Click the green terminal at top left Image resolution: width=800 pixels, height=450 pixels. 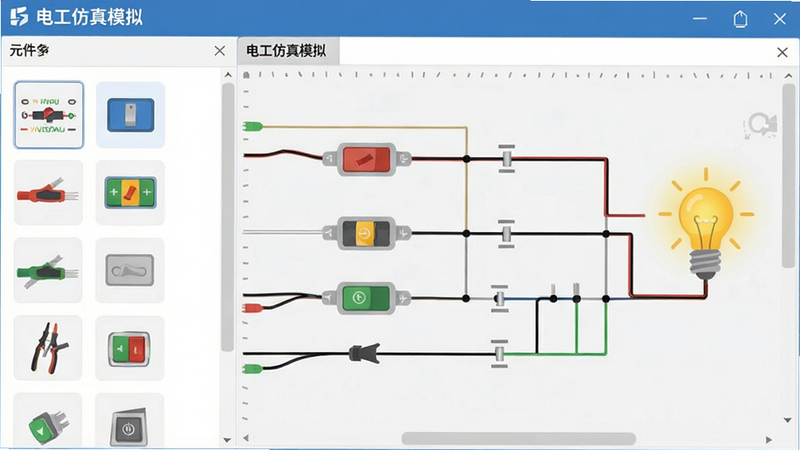tap(253, 126)
